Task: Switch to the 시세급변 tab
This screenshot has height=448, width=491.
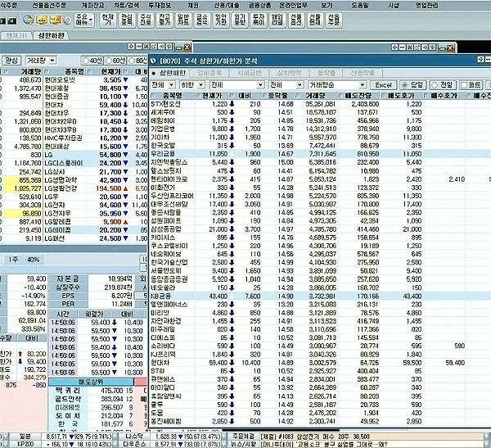Action: 249,72
